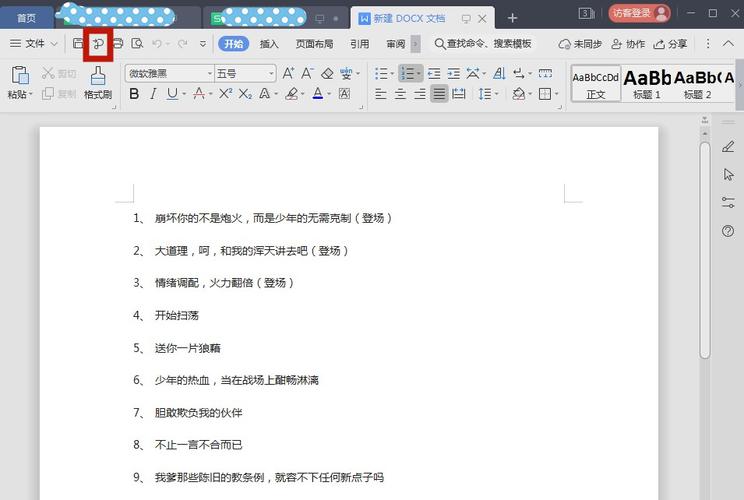Image resolution: width=744 pixels, height=500 pixels.
Task: Switch to the 首页 tab
Action: pyautogui.click(x=27, y=18)
